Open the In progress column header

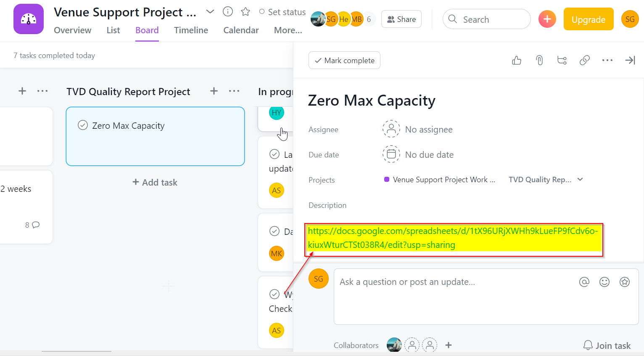[275, 91]
